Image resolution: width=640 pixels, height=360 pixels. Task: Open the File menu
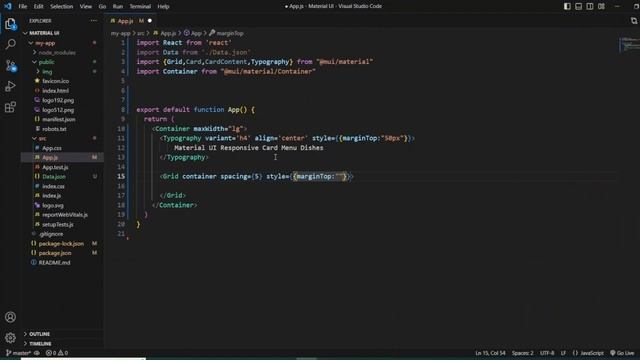[23, 7]
